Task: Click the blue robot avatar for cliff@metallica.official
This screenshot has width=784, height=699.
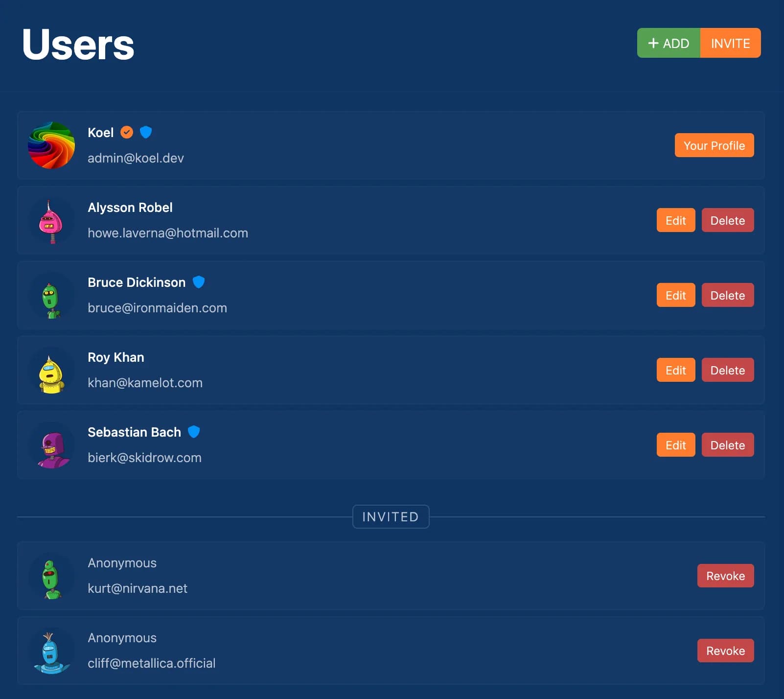Action: point(51,651)
